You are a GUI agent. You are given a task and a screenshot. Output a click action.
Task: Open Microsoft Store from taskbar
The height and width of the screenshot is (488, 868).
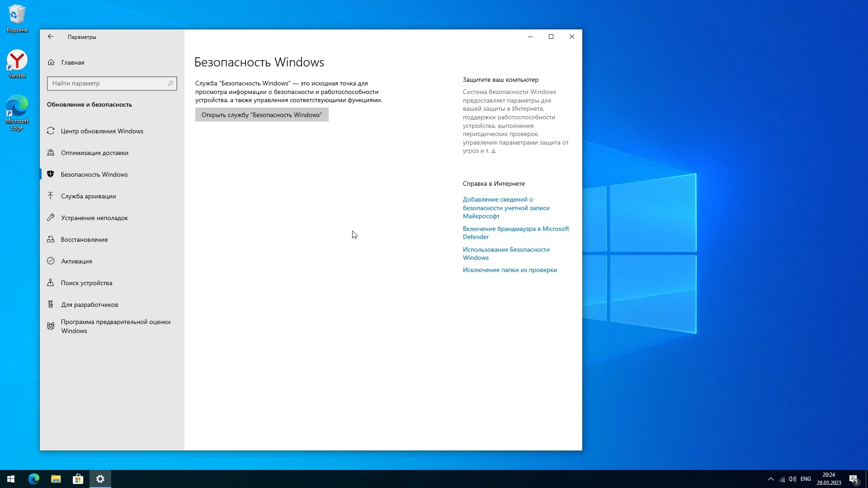point(78,479)
